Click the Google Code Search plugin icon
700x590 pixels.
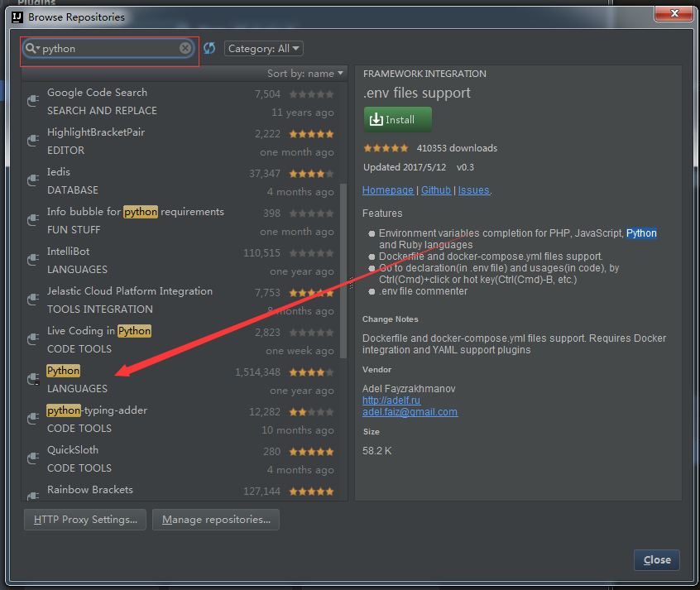pyautogui.click(x=33, y=101)
